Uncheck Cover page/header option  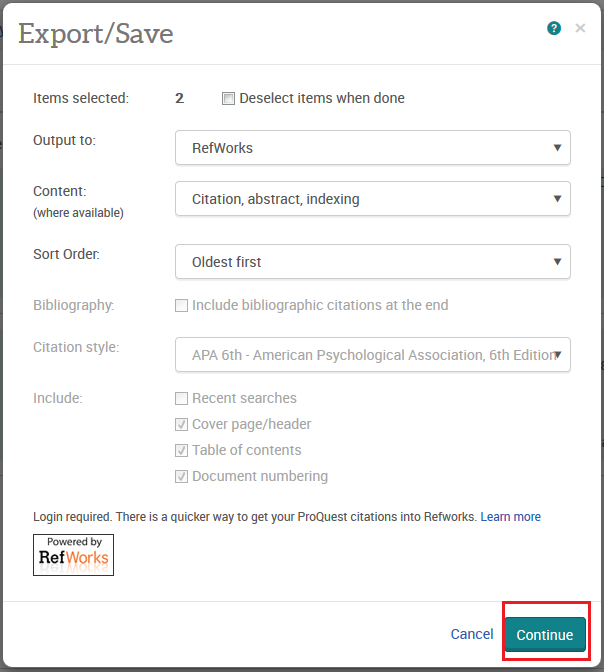[181, 424]
